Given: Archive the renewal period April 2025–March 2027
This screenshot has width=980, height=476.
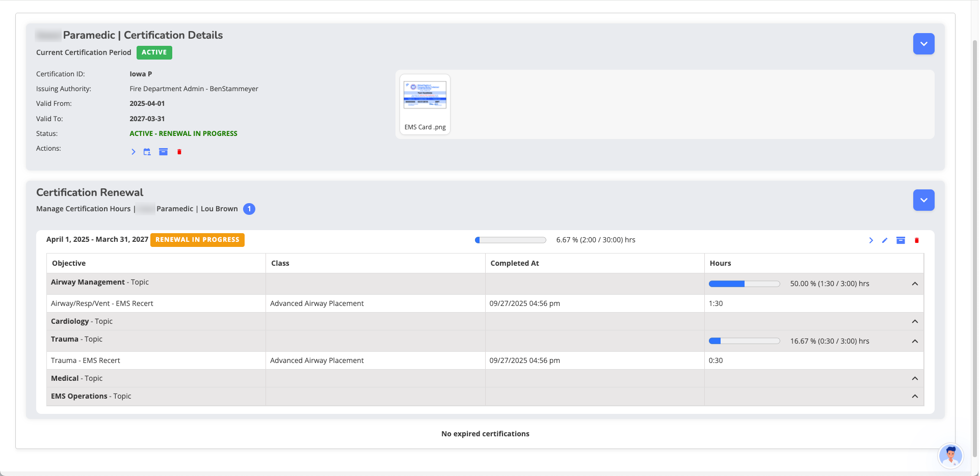Looking at the screenshot, I should [x=900, y=240].
